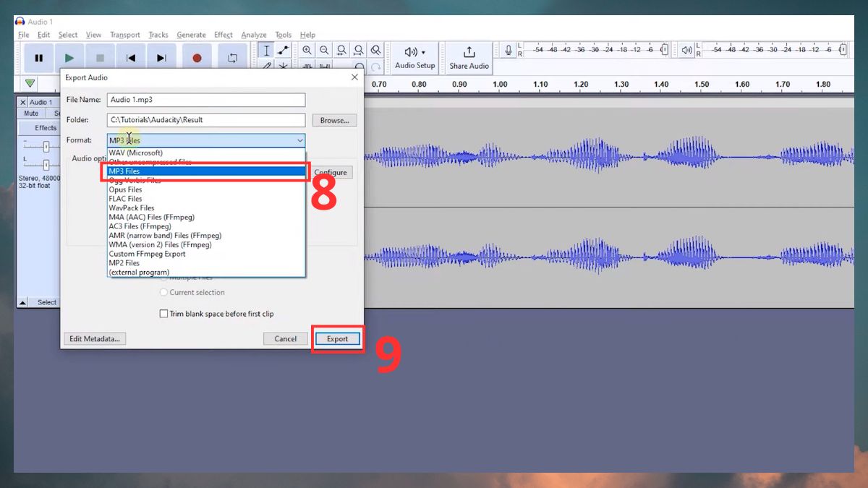Enable Trim blank space before first clip
This screenshot has height=488, width=868.
[x=163, y=314]
